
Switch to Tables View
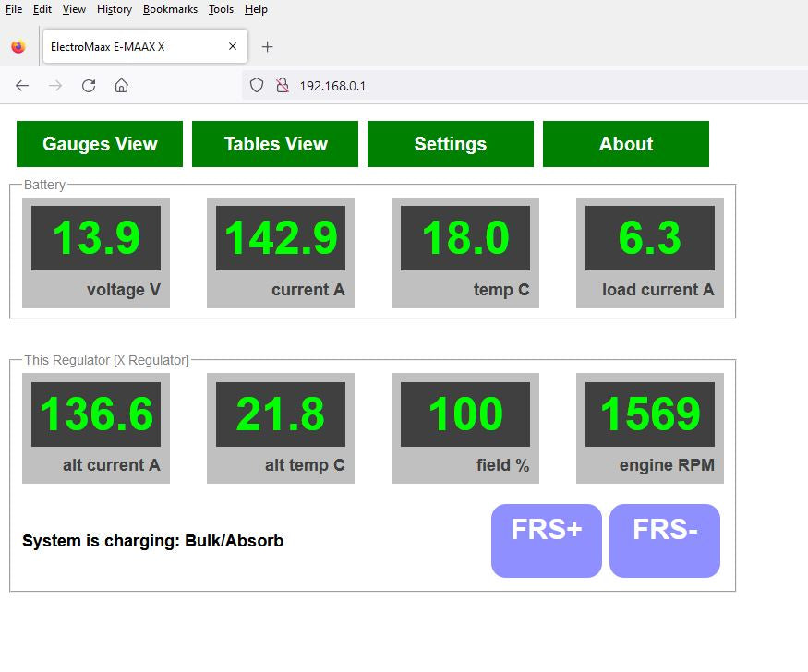point(275,144)
